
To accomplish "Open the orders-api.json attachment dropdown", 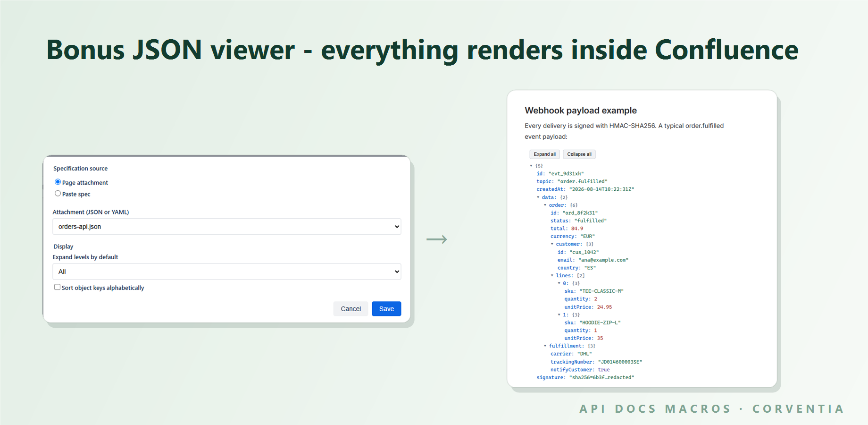I will 227,227.
